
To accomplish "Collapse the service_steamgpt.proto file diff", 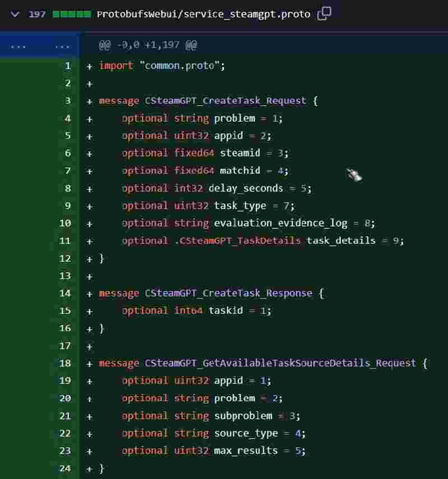I will coord(15,14).
